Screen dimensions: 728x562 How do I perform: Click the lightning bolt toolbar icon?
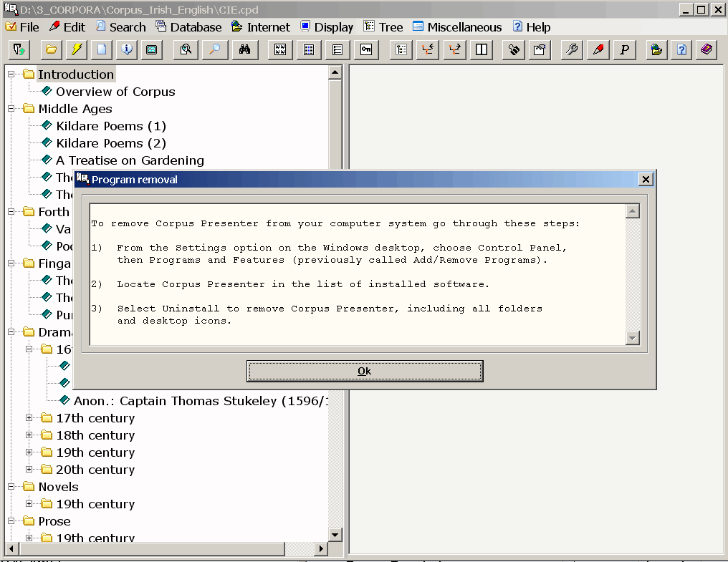tap(76, 49)
